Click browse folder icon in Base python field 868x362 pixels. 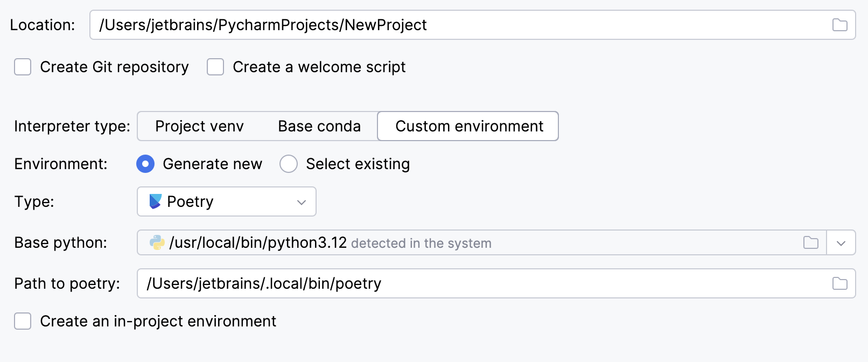pyautogui.click(x=810, y=242)
